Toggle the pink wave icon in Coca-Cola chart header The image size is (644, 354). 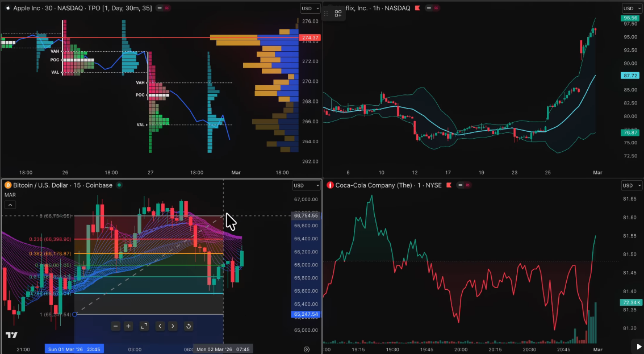pyautogui.click(x=467, y=185)
